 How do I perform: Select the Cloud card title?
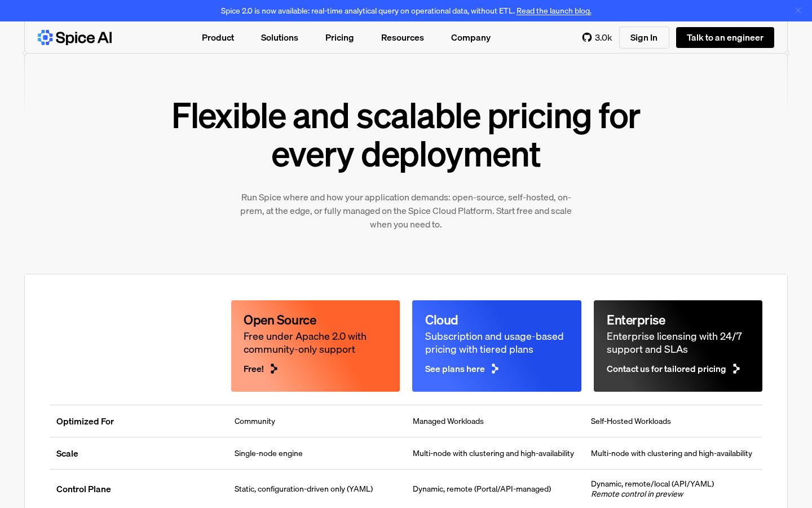pyautogui.click(x=442, y=320)
